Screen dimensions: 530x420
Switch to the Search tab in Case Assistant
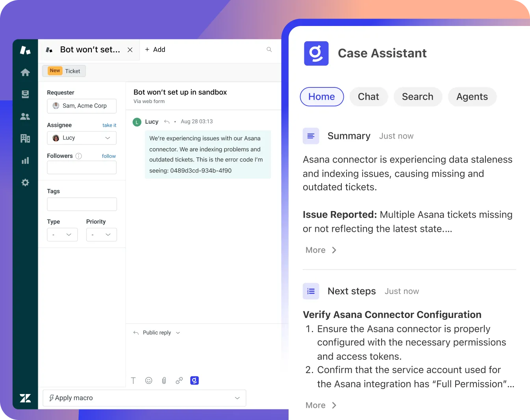click(x=418, y=97)
